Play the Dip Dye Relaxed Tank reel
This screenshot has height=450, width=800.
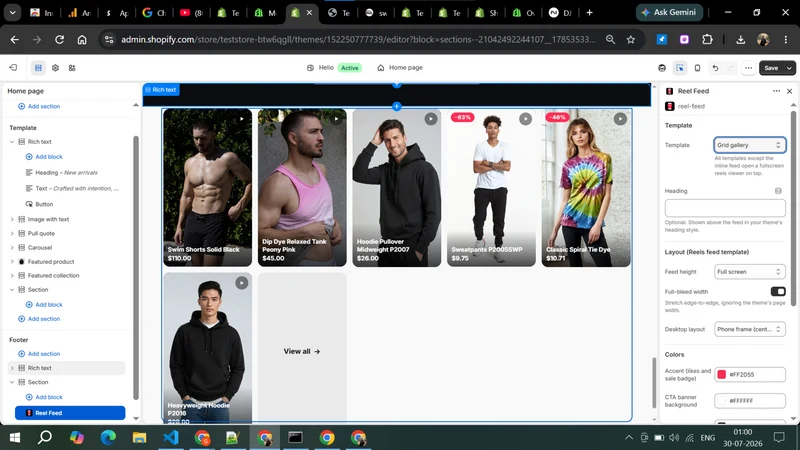(x=336, y=119)
